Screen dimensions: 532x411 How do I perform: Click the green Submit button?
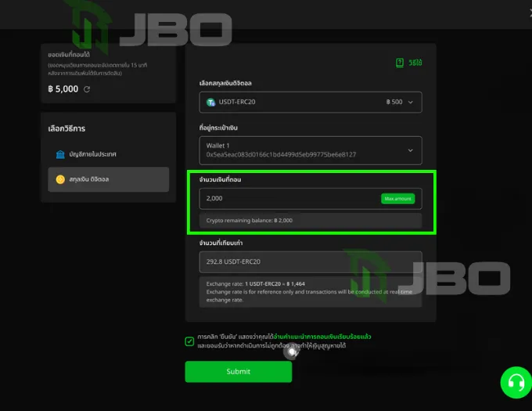(238, 372)
